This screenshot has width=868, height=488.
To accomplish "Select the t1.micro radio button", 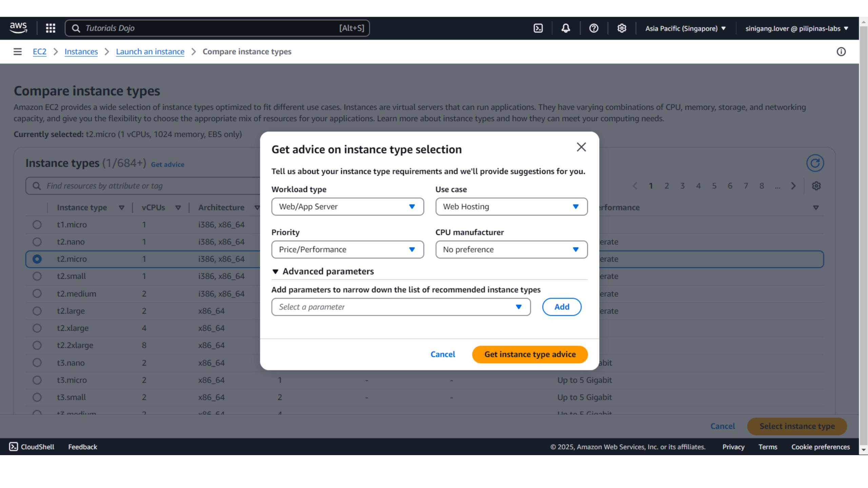I will [37, 225].
